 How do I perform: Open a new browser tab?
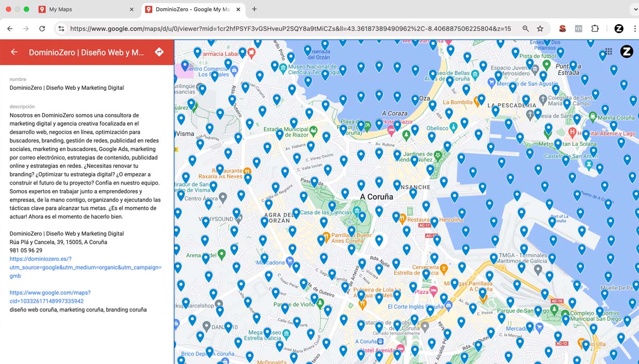[254, 9]
